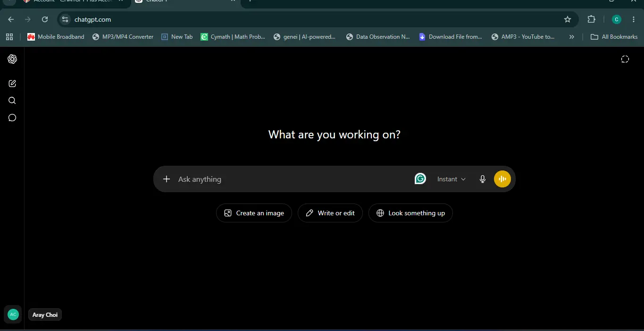Turn on temporary chat dashed-circle icon
644x331 pixels.
tap(625, 59)
